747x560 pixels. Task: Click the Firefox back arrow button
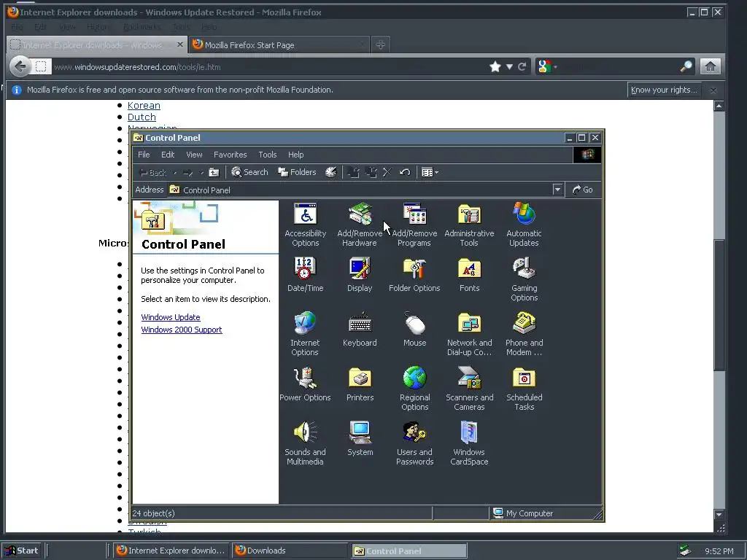[20, 66]
